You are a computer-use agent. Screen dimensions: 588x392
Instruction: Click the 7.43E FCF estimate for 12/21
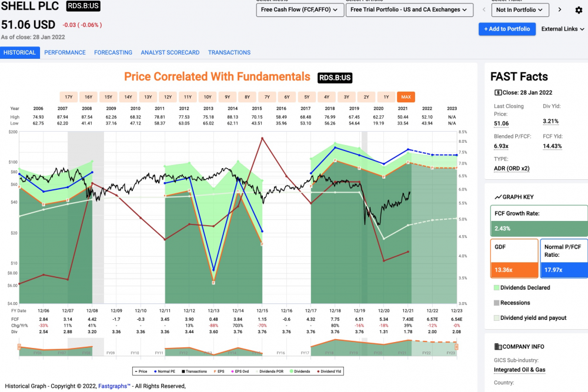click(408, 319)
